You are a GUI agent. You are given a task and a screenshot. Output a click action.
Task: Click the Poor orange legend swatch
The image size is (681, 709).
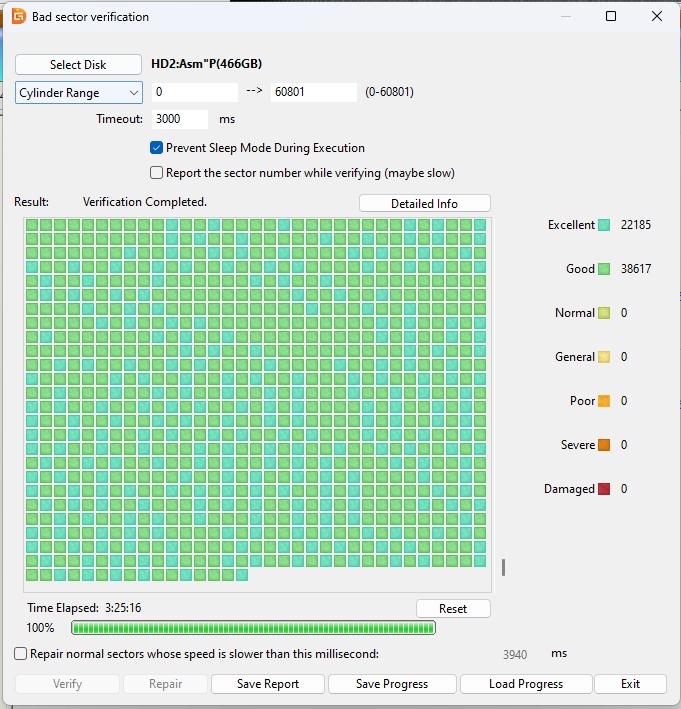click(604, 401)
